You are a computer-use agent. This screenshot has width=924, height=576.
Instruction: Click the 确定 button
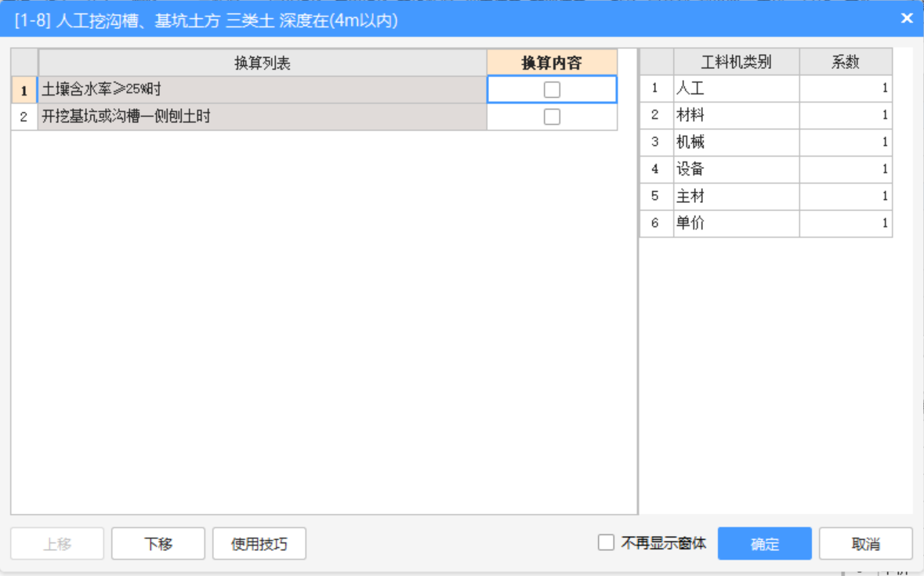point(764,544)
